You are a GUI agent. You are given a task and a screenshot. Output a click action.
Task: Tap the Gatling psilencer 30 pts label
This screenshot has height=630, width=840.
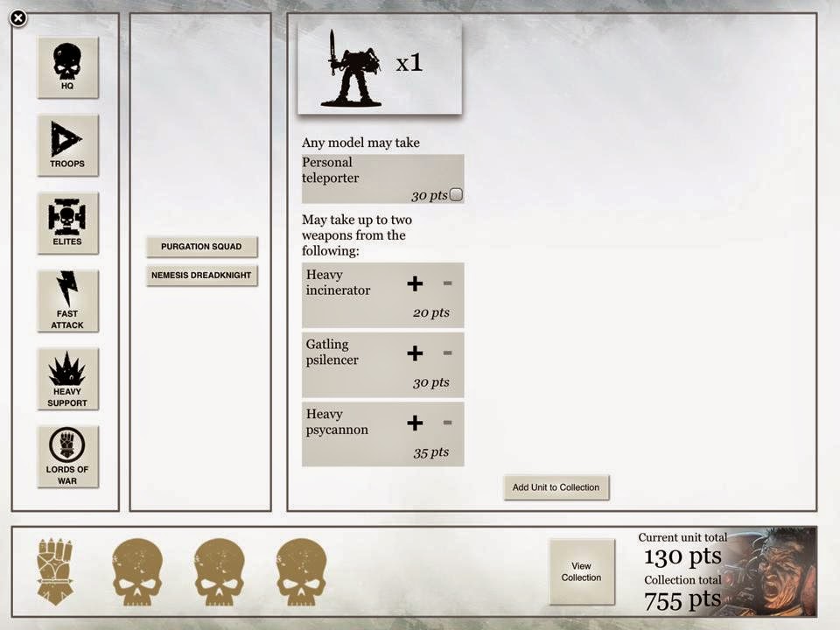pyautogui.click(x=431, y=382)
